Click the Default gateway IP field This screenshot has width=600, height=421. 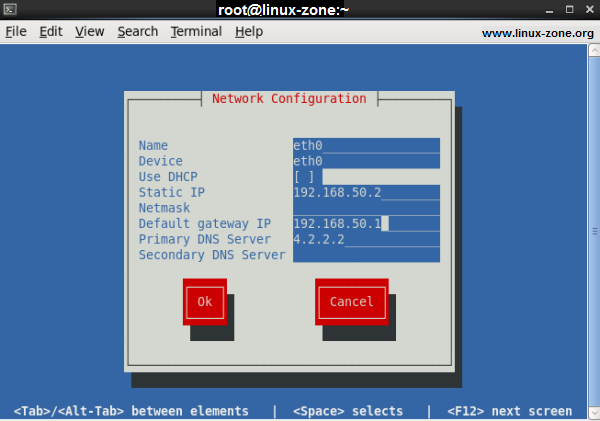(366, 224)
